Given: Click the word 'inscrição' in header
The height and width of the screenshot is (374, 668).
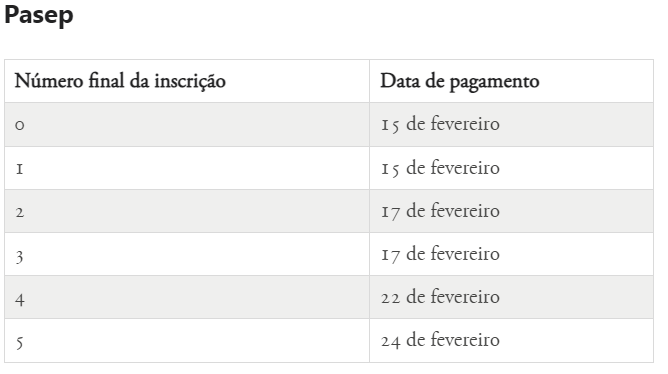Looking at the screenshot, I should coord(190,81).
